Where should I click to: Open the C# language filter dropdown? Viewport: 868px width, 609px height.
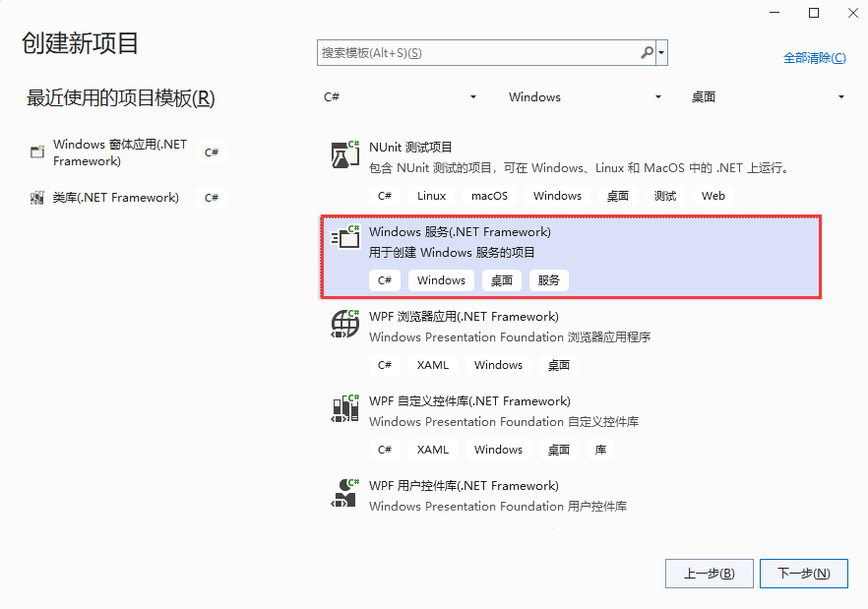point(400,97)
